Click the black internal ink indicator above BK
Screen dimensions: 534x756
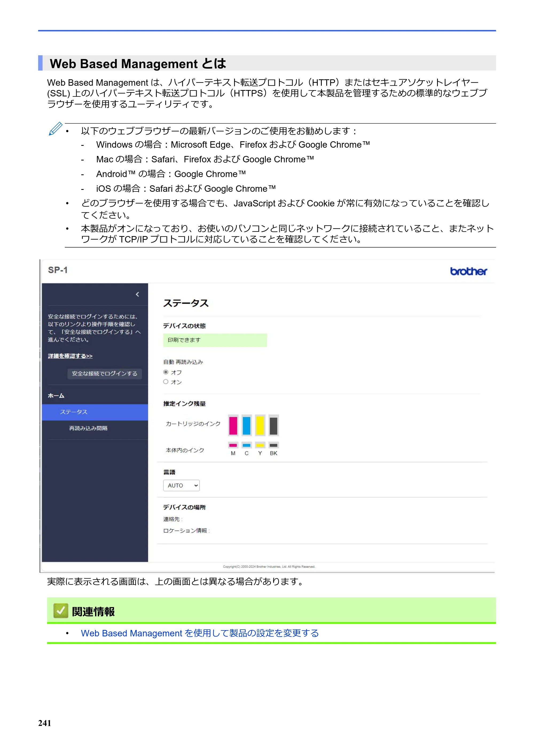(274, 445)
